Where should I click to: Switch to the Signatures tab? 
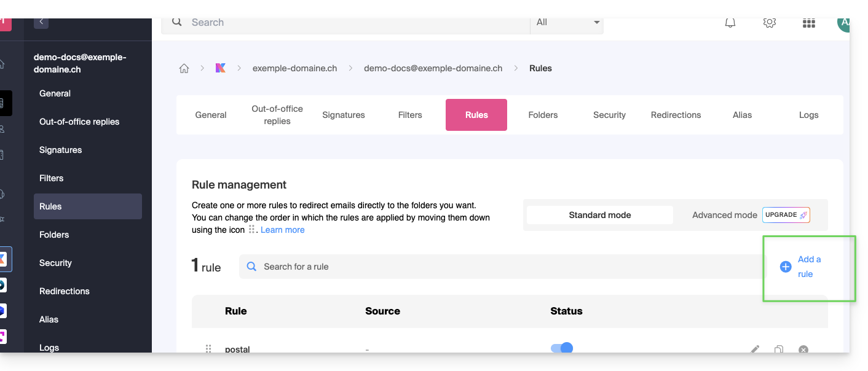343,115
